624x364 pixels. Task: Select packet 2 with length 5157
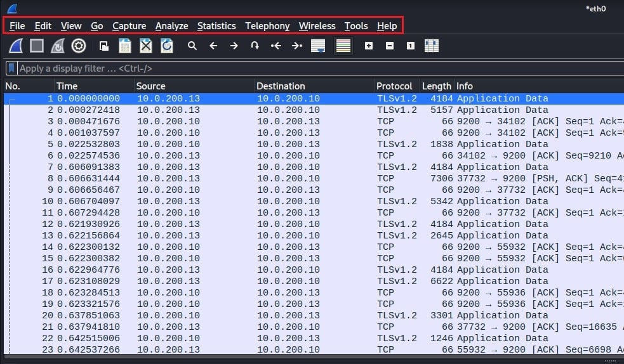(x=314, y=110)
